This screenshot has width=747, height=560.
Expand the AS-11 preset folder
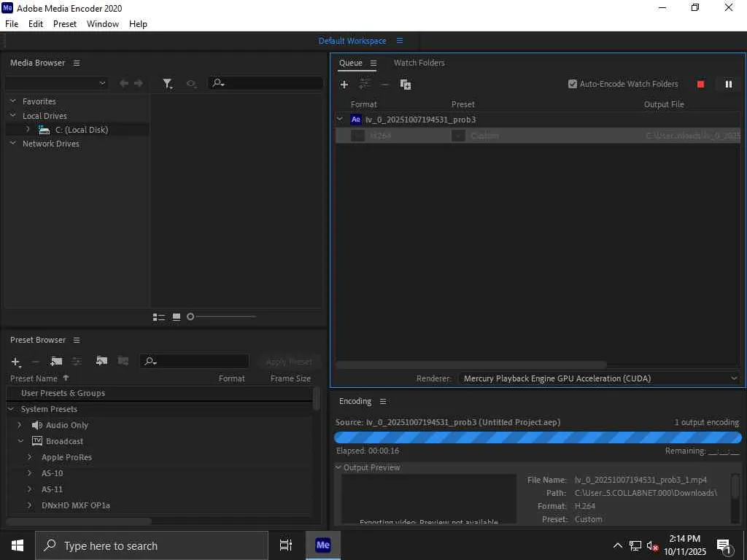pyautogui.click(x=29, y=489)
